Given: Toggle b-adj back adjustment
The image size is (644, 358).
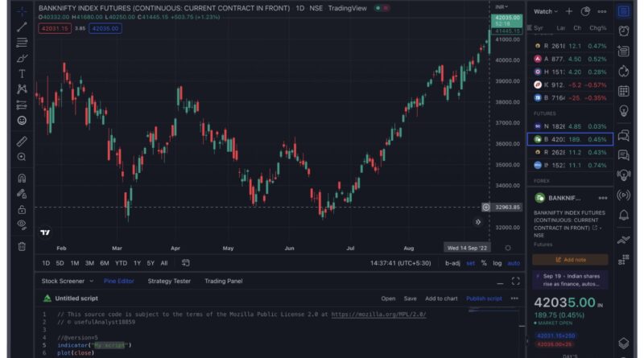Looking at the screenshot, I should pyautogui.click(x=452, y=263).
